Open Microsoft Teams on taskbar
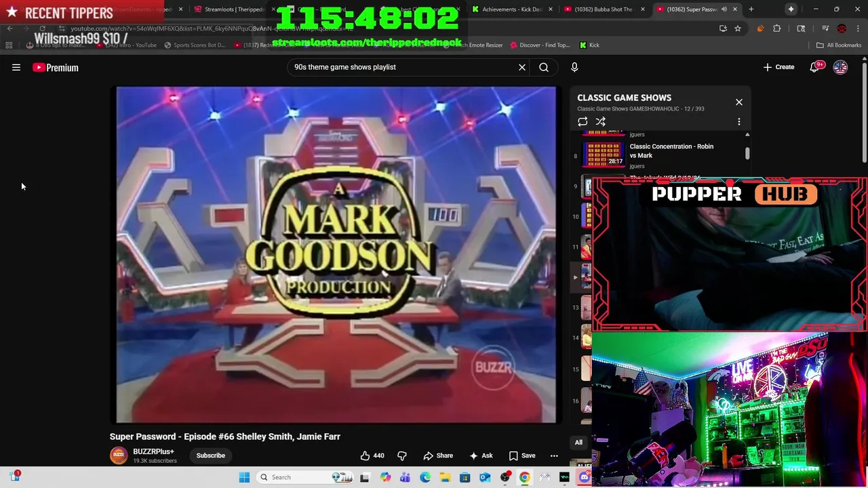Viewport: 868px width, 488px height. click(406, 477)
